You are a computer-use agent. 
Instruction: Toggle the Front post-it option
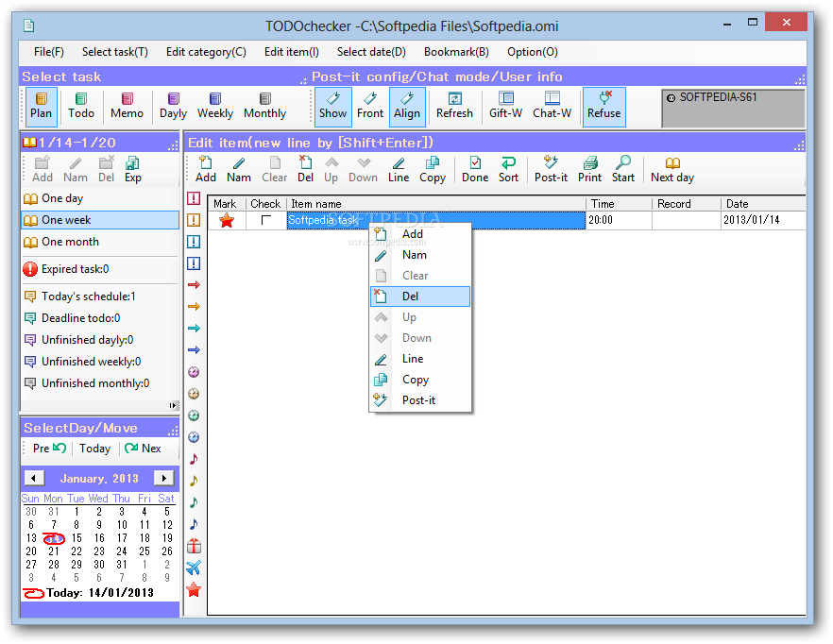pos(370,107)
